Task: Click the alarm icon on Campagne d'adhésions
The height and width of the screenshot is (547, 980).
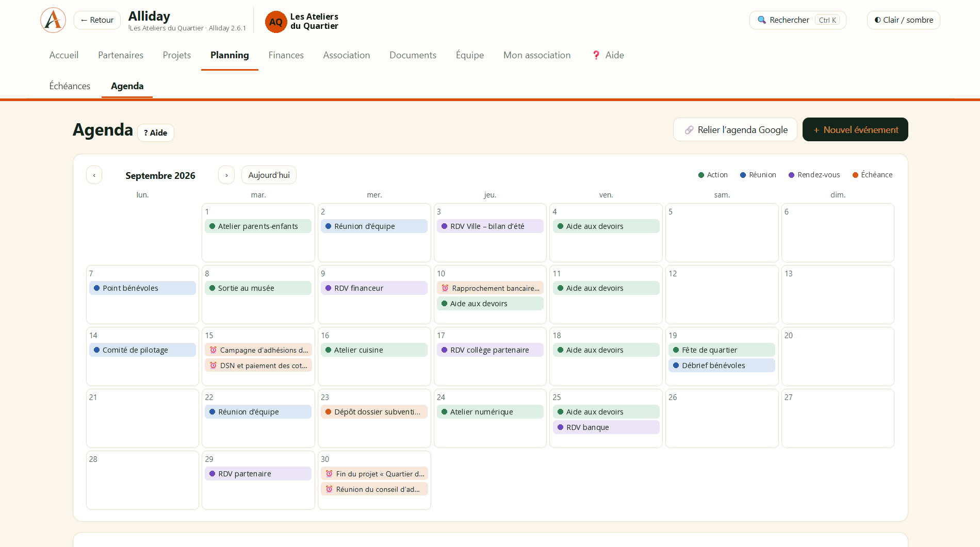Action: tap(213, 350)
